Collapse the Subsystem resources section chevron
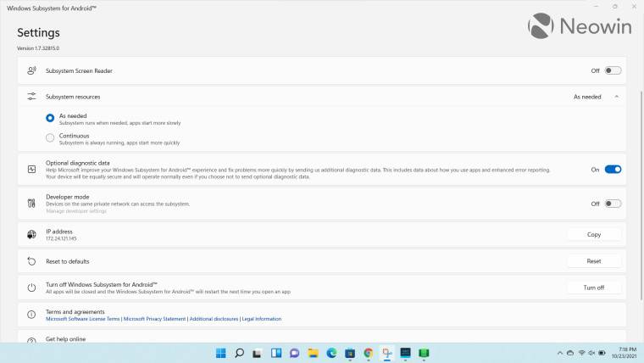The image size is (644, 363). pyautogui.click(x=616, y=97)
